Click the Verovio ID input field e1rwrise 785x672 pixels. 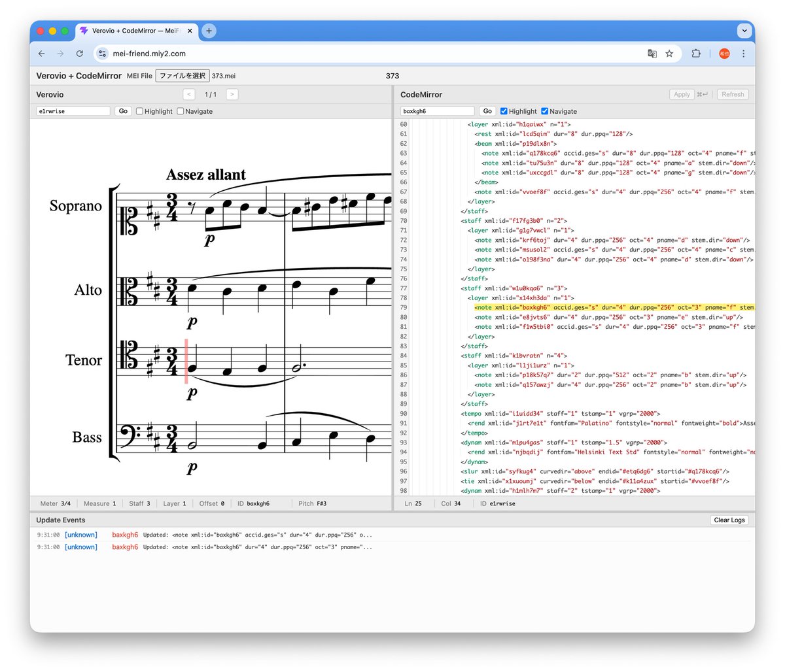click(73, 111)
